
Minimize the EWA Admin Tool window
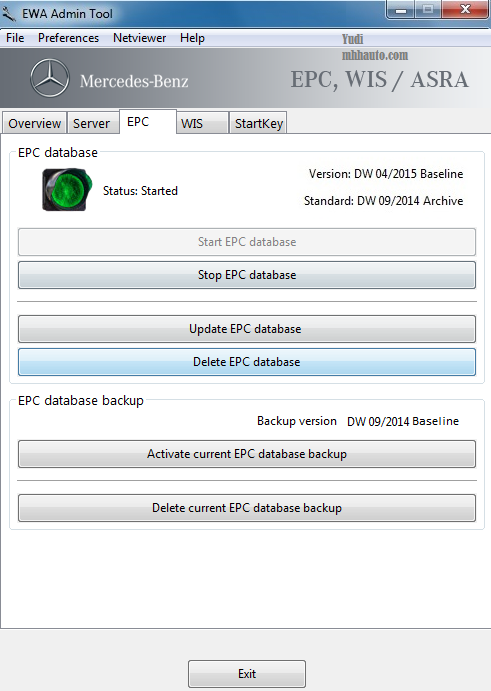point(401,10)
